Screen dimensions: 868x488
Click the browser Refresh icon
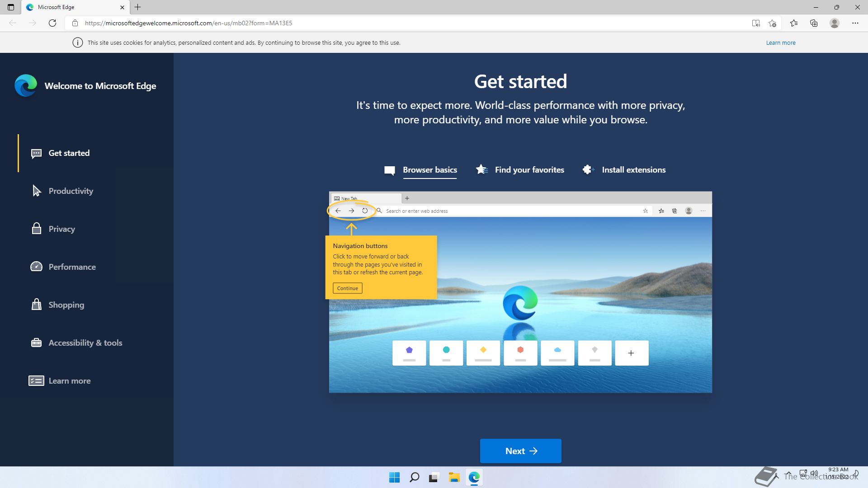pyautogui.click(x=52, y=23)
